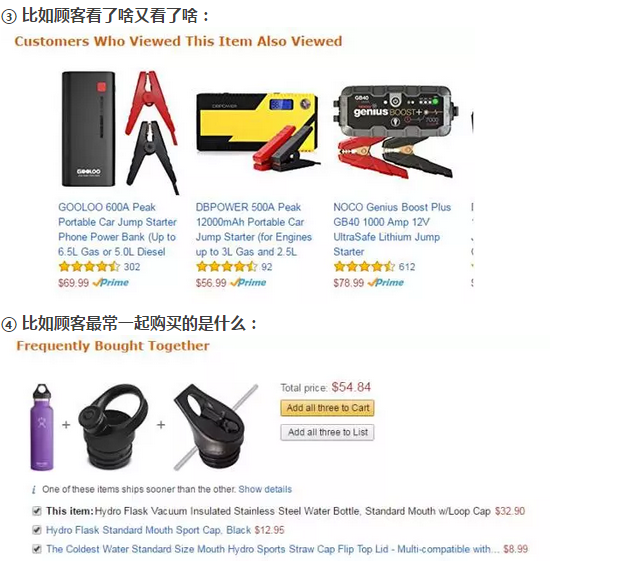Click the GOOLOO star rating icons

tap(89, 267)
